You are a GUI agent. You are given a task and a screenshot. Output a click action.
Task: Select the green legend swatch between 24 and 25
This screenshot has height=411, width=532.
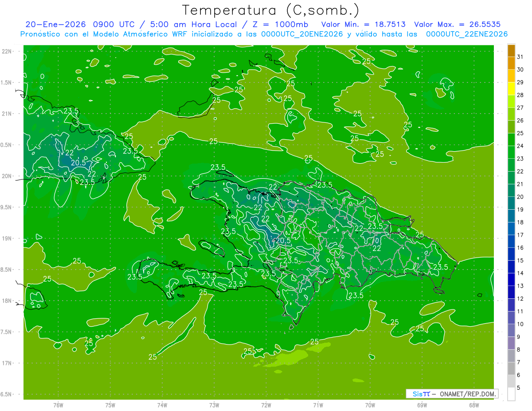tap(512, 140)
